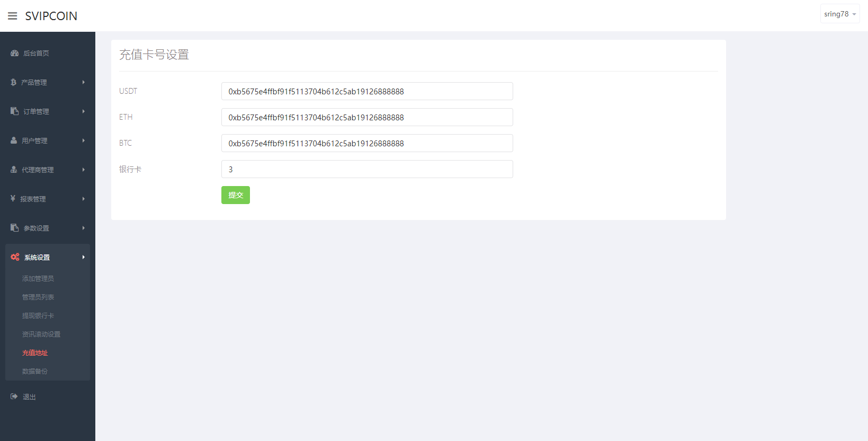Click the yen icon beside 报表管理
The width and height of the screenshot is (868, 441).
point(13,199)
